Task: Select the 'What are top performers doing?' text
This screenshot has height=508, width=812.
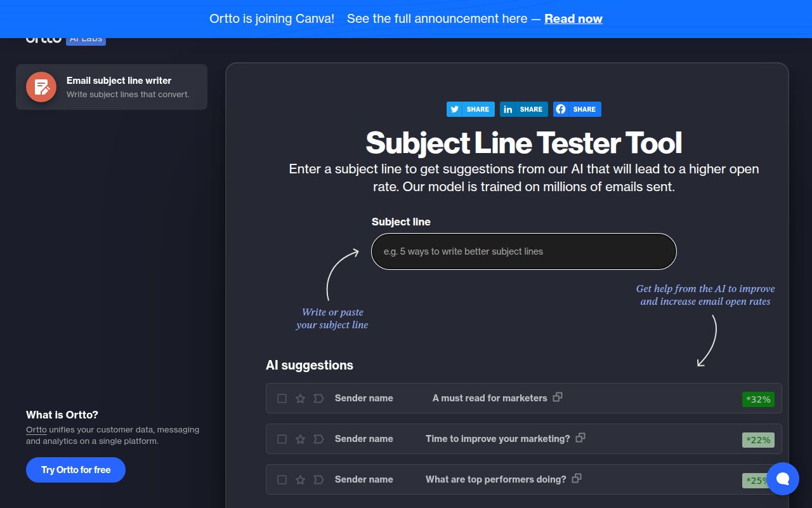Action: coord(496,479)
